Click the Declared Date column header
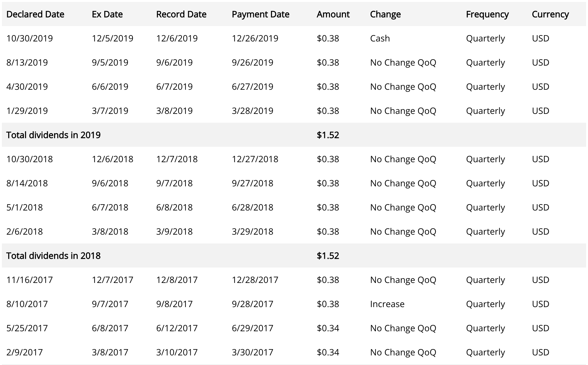 [x=35, y=14]
